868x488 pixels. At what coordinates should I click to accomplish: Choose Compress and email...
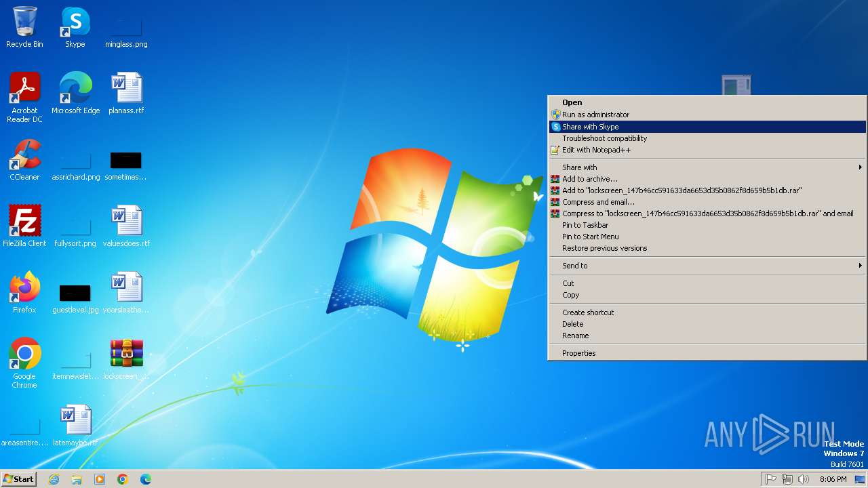707,202
